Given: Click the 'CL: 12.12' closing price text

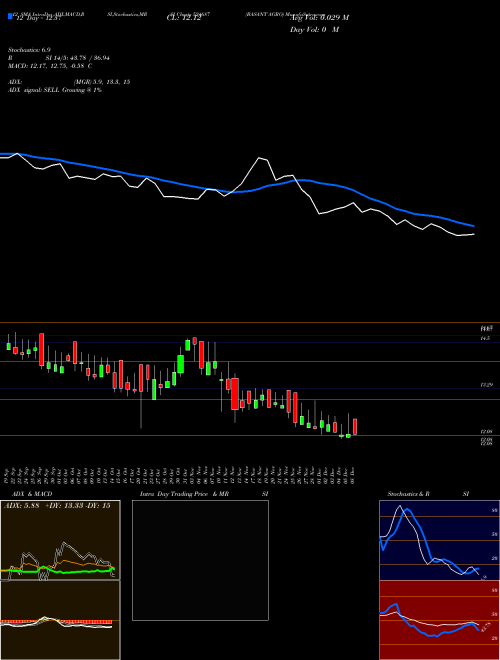Looking at the screenshot, I should tap(184, 19).
